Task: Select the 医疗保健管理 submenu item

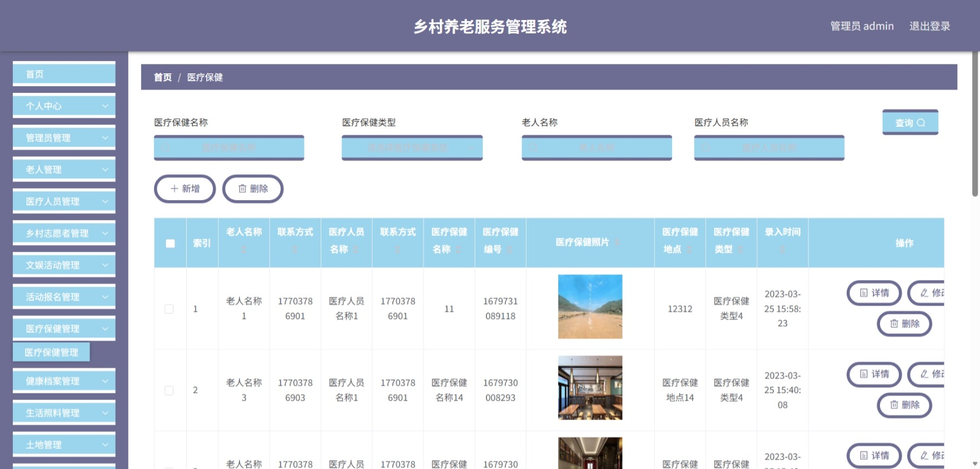Action: [x=51, y=352]
